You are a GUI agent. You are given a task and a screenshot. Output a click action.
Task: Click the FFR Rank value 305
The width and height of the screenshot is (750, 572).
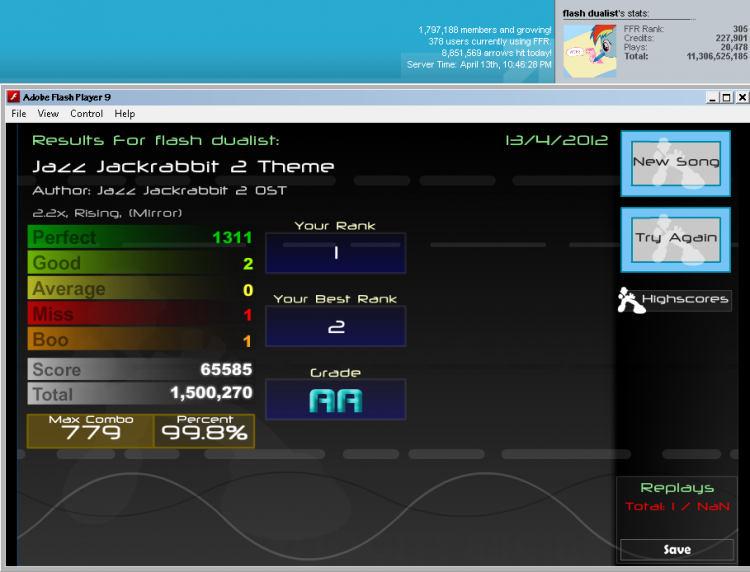tap(740, 29)
